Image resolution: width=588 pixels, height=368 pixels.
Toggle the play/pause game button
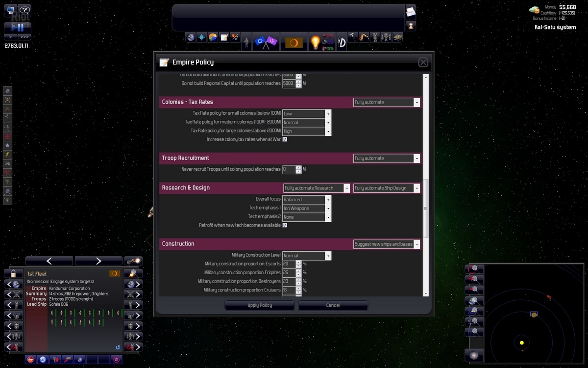coord(17,27)
